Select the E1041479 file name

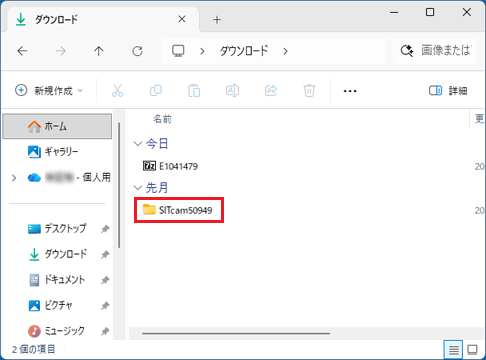(178, 166)
